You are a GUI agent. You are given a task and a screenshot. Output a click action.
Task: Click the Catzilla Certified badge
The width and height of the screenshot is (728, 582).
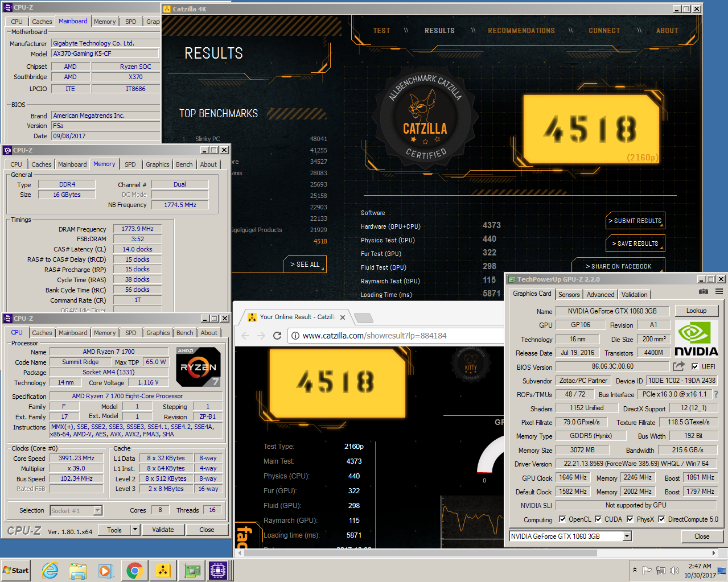pos(425,118)
